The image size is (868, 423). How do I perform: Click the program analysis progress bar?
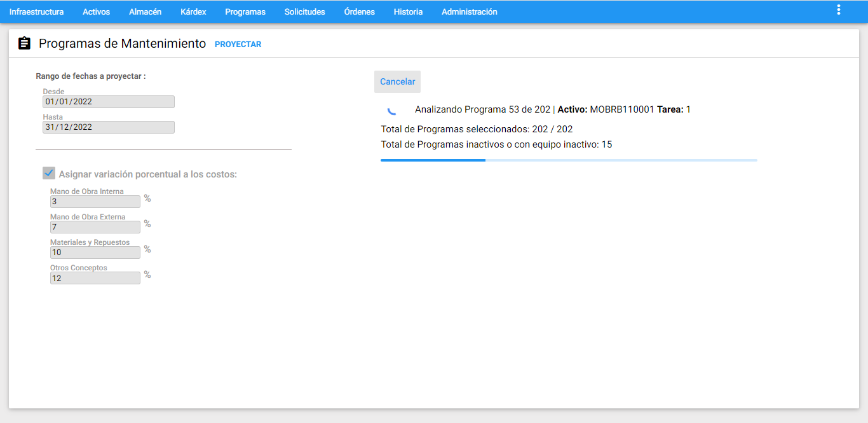[569, 160]
